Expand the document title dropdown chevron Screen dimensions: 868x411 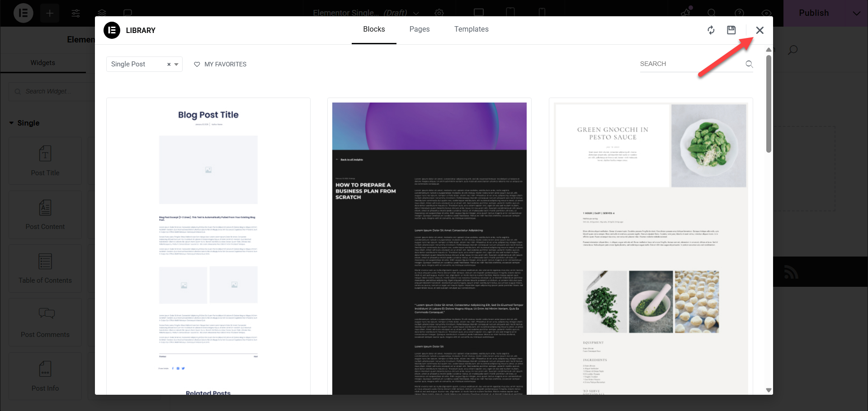pos(416,13)
